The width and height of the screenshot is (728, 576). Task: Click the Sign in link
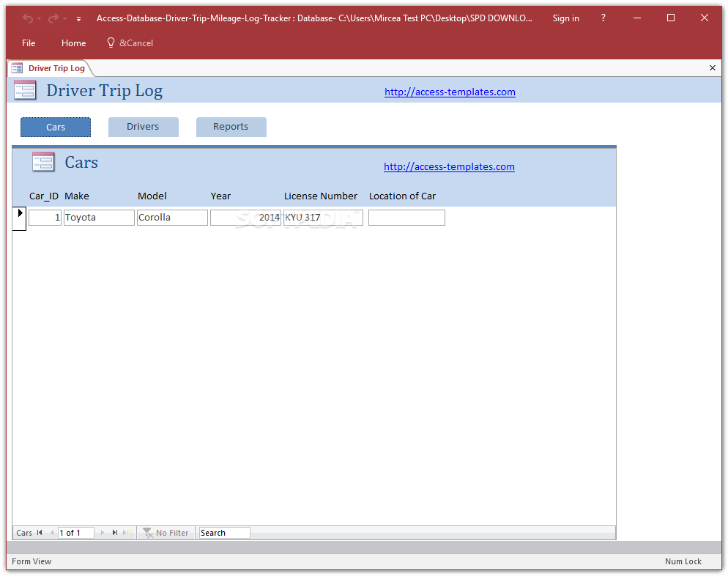pyautogui.click(x=565, y=18)
